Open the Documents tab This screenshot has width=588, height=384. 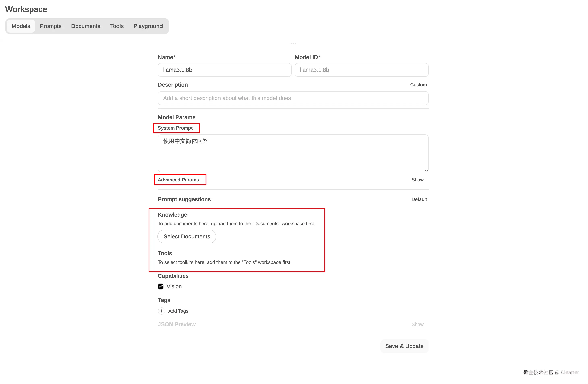click(x=86, y=26)
